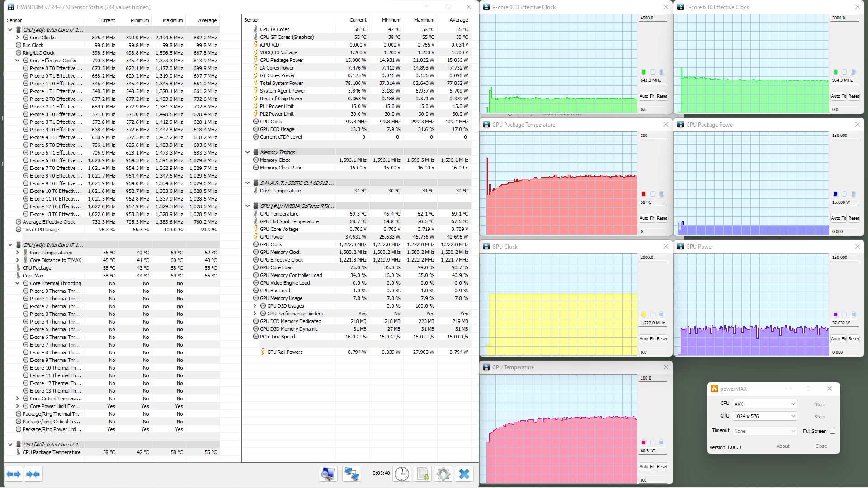Screen dimensions: 868x488
Task: Enable the Full Screen checkbox in powerMAX
Action: [832, 431]
